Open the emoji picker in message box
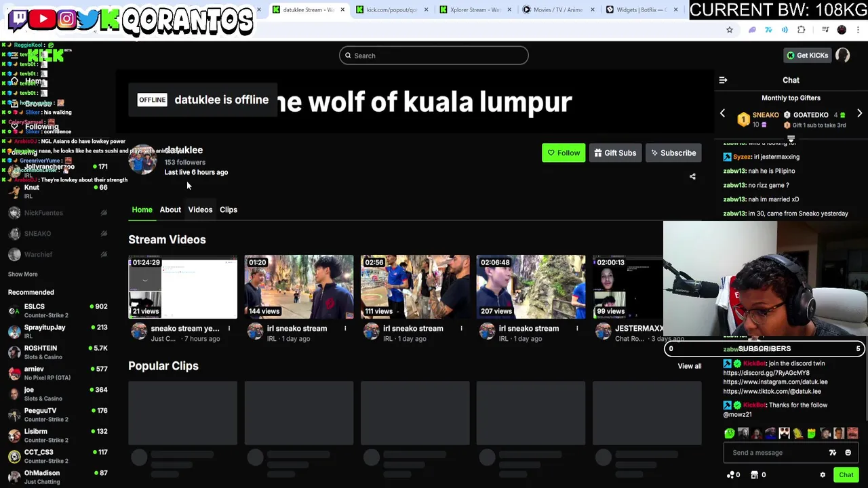This screenshot has height=488, width=868. (x=848, y=453)
